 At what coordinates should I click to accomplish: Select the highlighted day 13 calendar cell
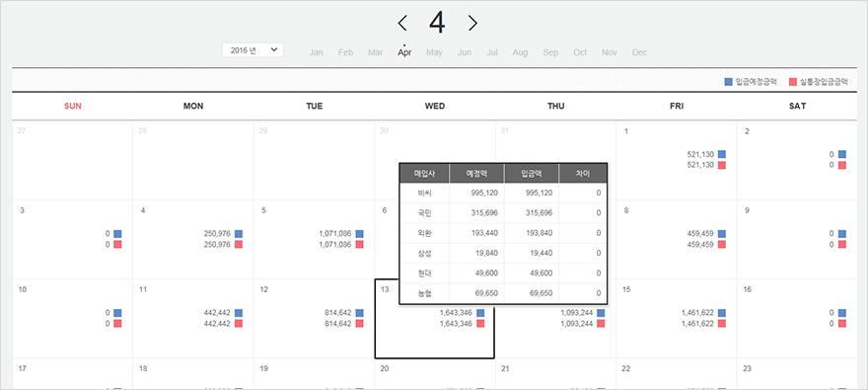pyautogui.click(x=435, y=319)
